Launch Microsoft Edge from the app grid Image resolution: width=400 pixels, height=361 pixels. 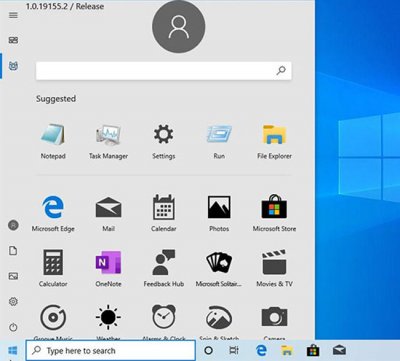53,207
